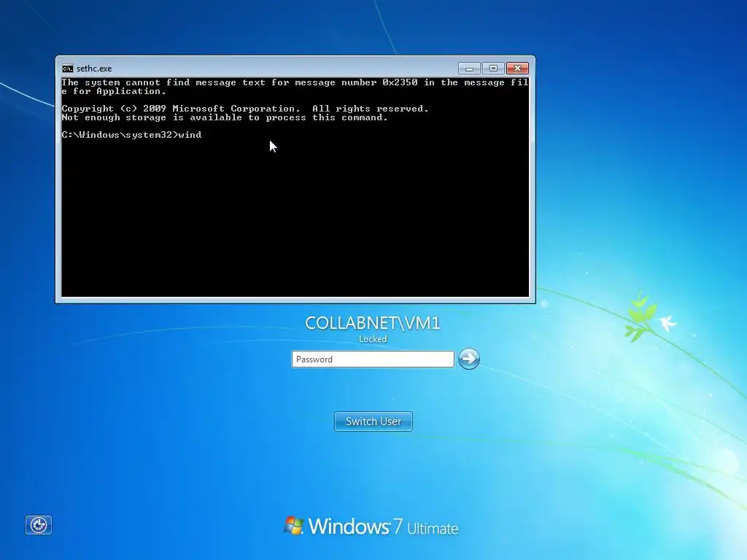This screenshot has width=747, height=560.
Task: Click the Copyright Microsoft Corporation line
Action: [x=245, y=109]
